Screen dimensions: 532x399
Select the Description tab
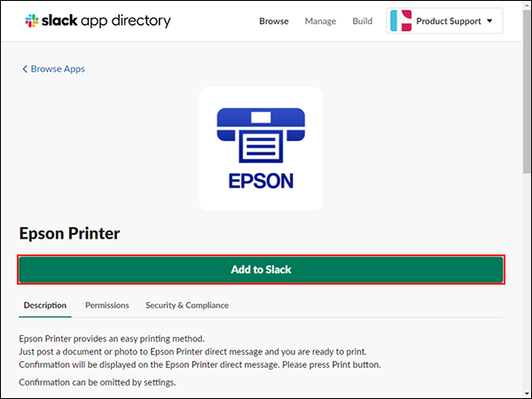(x=45, y=305)
